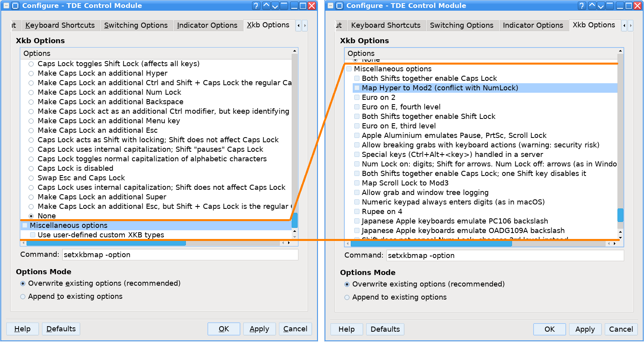
Task: Click the keep-above up-arrow icon in left title bar
Action: click(266, 6)
